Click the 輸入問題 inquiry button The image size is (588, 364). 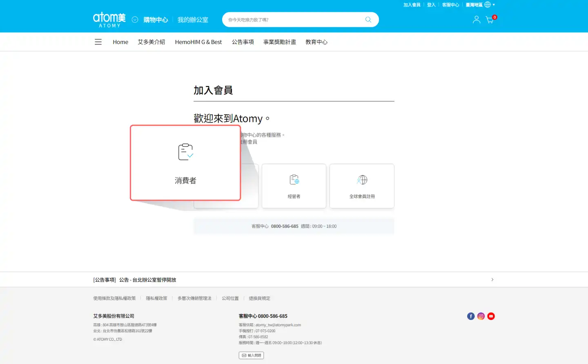click(x=251, y=355)
